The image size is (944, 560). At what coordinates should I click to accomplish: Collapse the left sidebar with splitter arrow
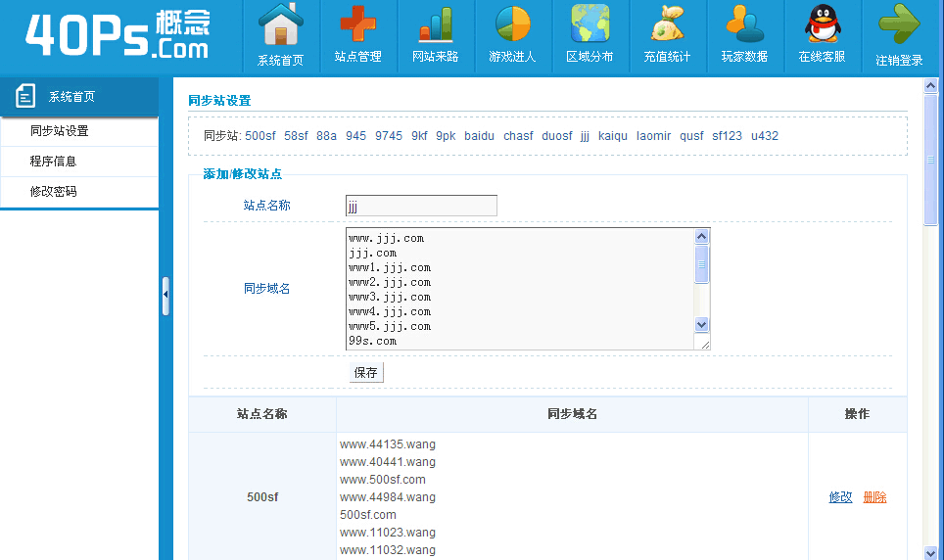click(165, 295)
